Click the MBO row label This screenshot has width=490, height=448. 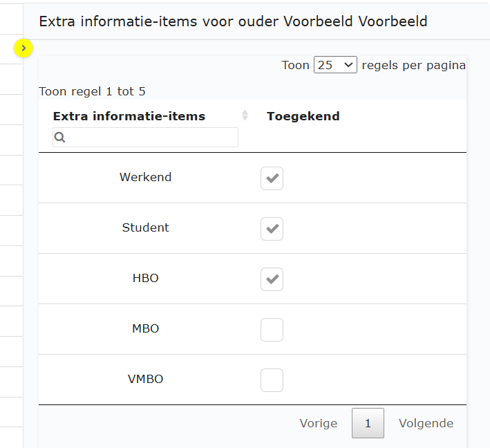click(x=145, y=328)
